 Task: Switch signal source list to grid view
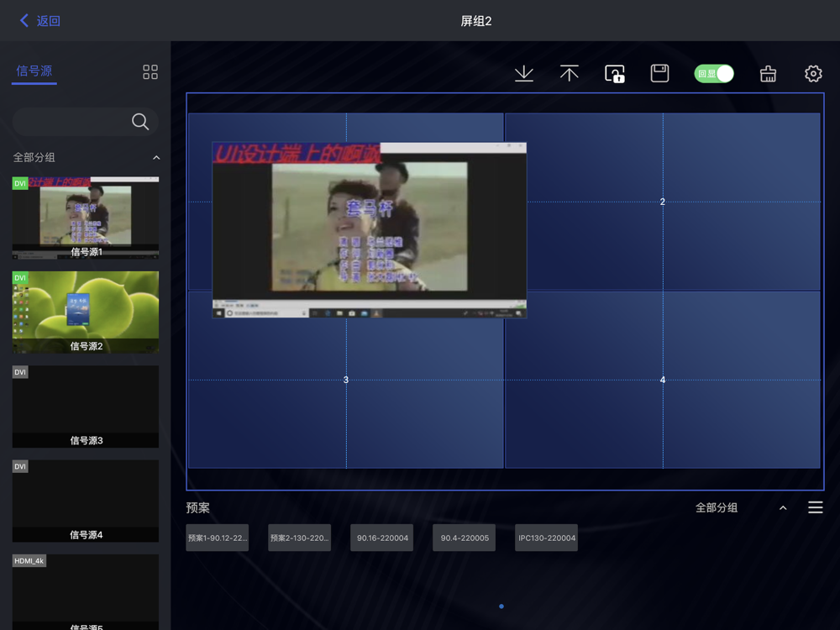pyautogui.click(x=150, y=71)
